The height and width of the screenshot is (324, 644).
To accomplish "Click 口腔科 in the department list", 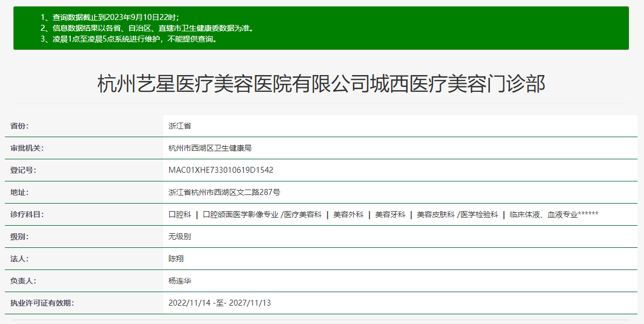I will tap(180, 214).
